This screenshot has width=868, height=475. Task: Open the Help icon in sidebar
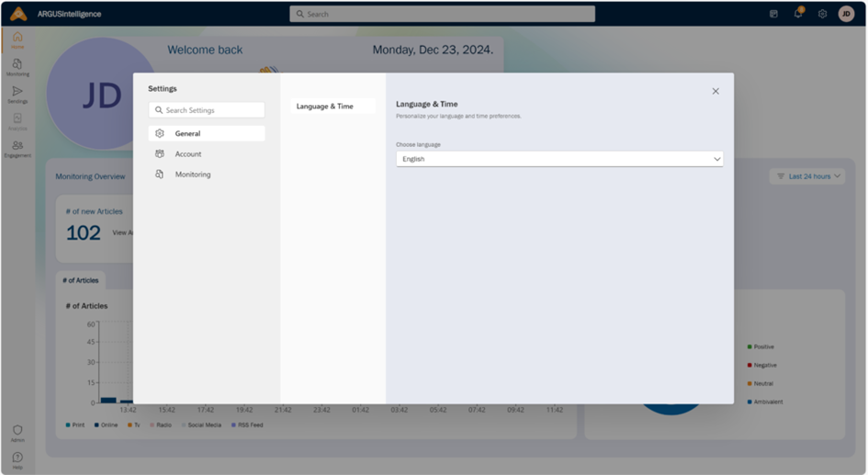(x=17, y=459)
